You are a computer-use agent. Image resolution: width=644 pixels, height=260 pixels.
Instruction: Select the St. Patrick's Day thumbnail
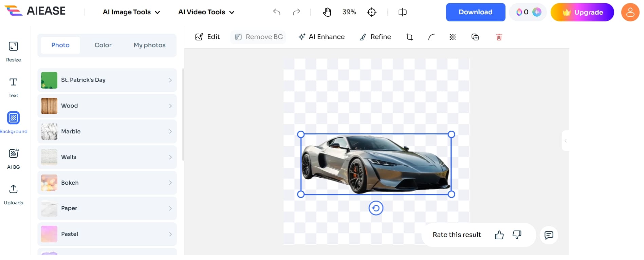point(49,80)
